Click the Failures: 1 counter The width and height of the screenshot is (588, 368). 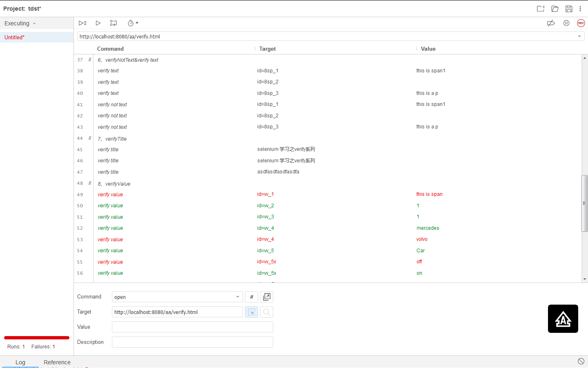(43, 346)
